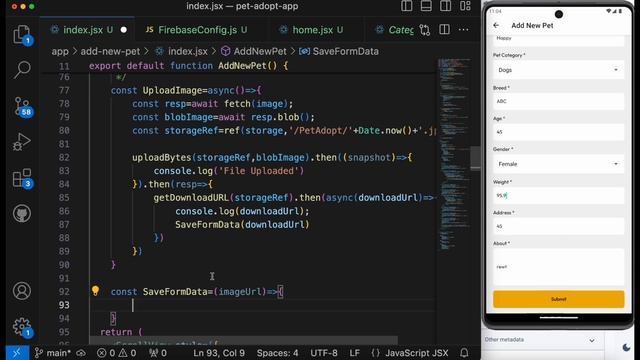Click the unsaved dot on index.jsx tab

tap(124, 30)
